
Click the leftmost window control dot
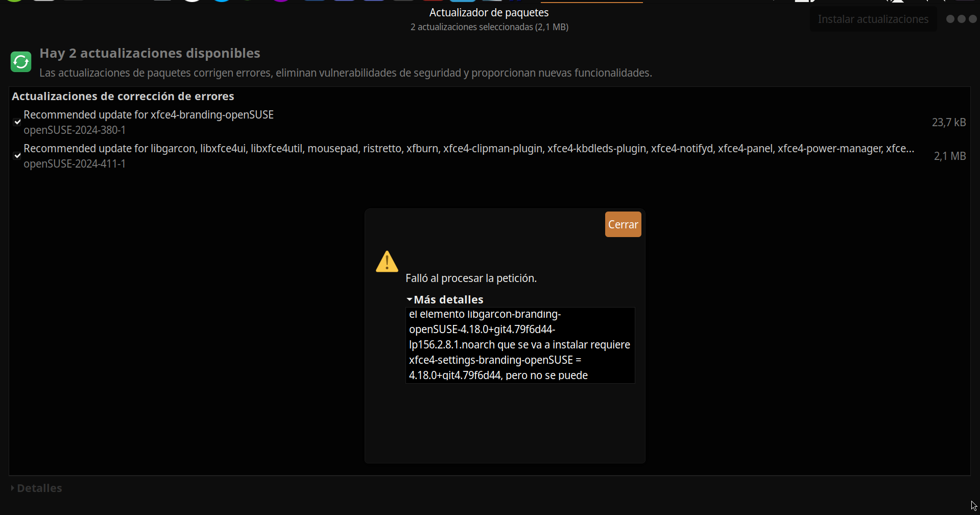pos(950,19)
